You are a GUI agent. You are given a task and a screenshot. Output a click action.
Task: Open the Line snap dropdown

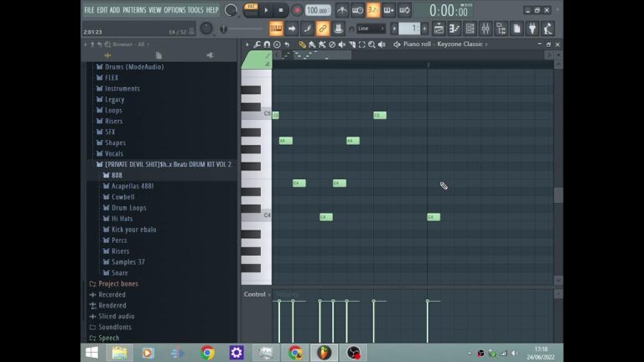tap(370, 28)
